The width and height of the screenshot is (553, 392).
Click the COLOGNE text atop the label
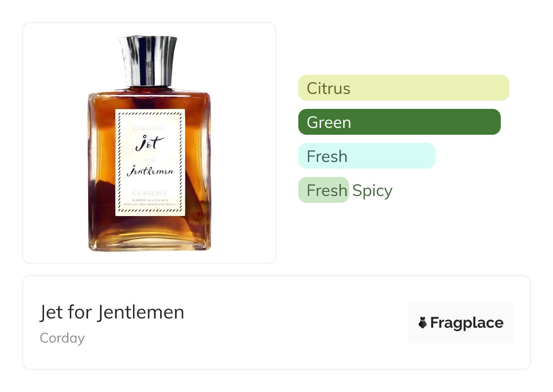pos(150,128)
